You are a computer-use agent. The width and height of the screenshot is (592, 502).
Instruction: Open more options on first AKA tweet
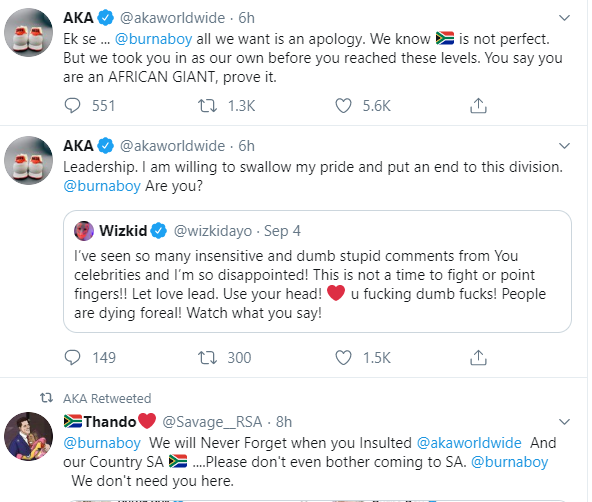click(x=564, y=18)
